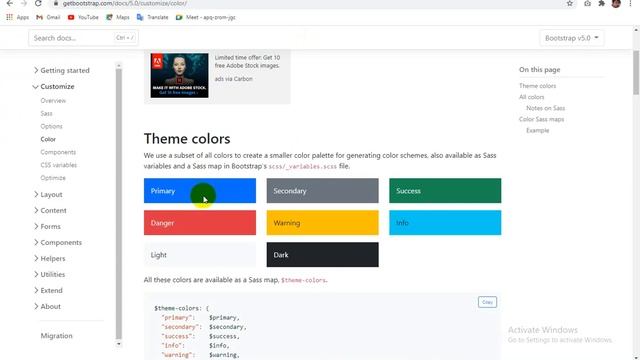Jump to Color Sass maps
This screenshot has width=640, height=360.
(541, 119)
